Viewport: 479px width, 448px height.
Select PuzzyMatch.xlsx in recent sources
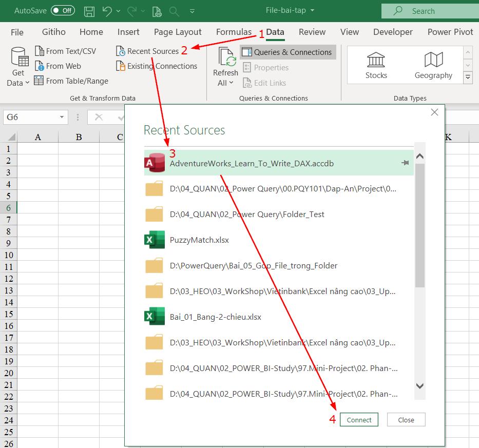tap(199, 240)
